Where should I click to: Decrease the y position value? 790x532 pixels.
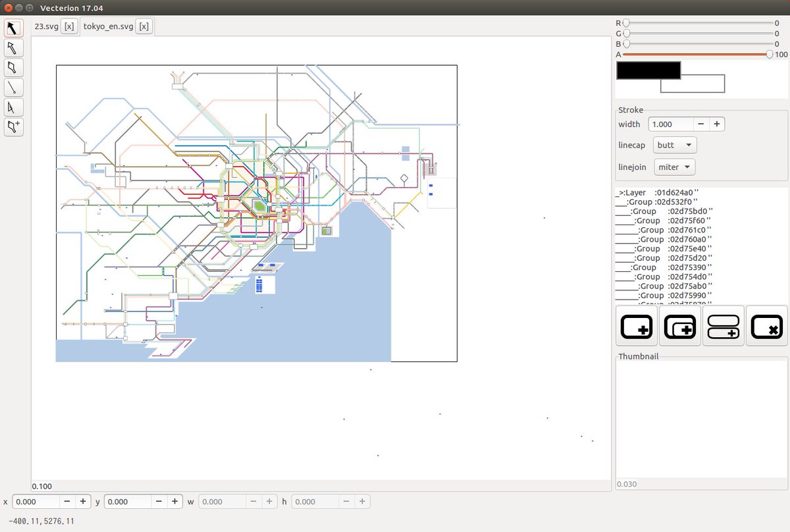point(159,502)
